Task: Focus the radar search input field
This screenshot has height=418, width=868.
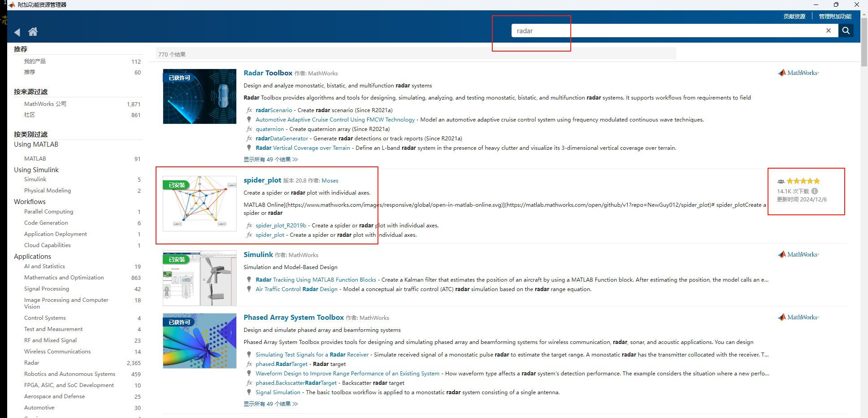Action: coord(668,30)
